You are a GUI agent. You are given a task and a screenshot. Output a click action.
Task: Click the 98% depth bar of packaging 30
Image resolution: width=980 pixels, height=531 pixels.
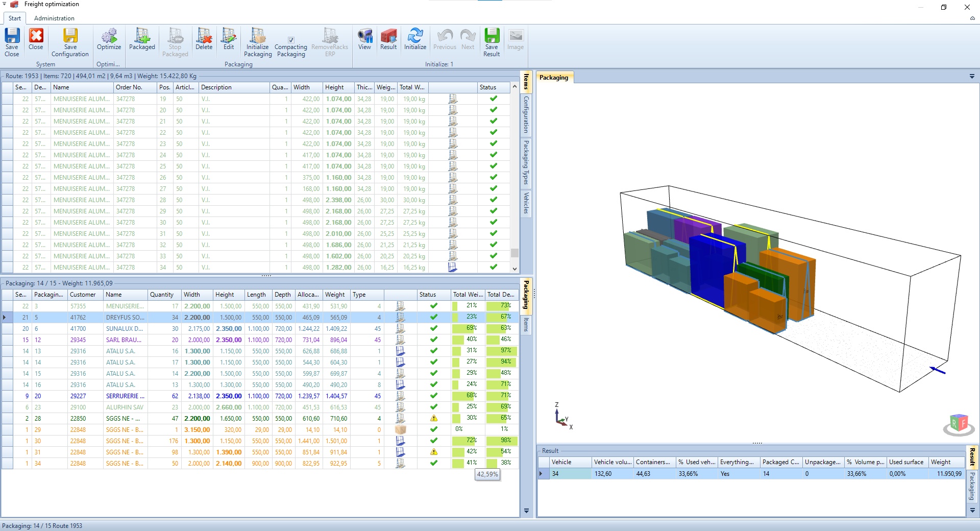tap(502, 441)
